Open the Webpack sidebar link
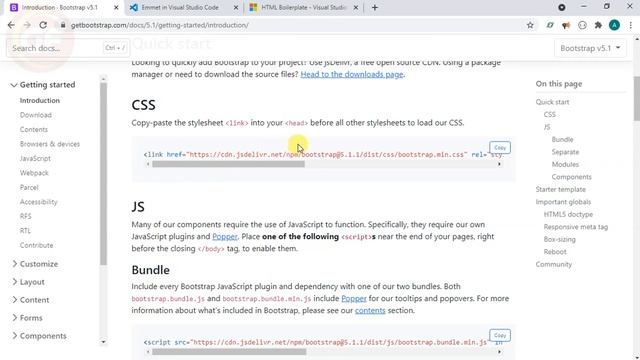Image resolution: width=640 pixels, height=360 pixels. tap(34, 173)
